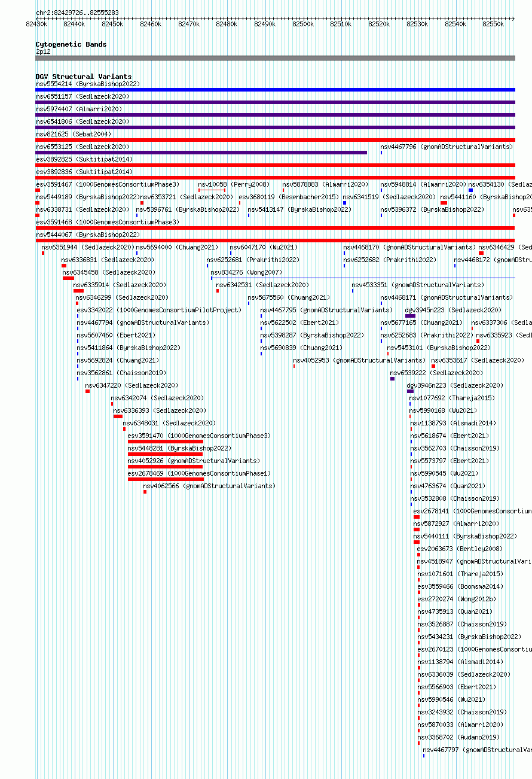532x779 pixels.
Task: Click nsv5413147 (ByrskaBishop2022) label
Action: click(x=299, y=210)
